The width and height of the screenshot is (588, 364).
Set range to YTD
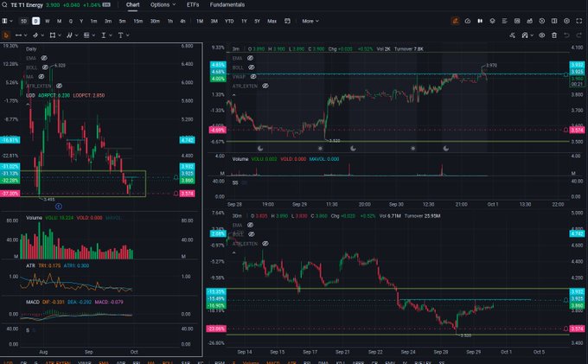(x=229, y=22)
